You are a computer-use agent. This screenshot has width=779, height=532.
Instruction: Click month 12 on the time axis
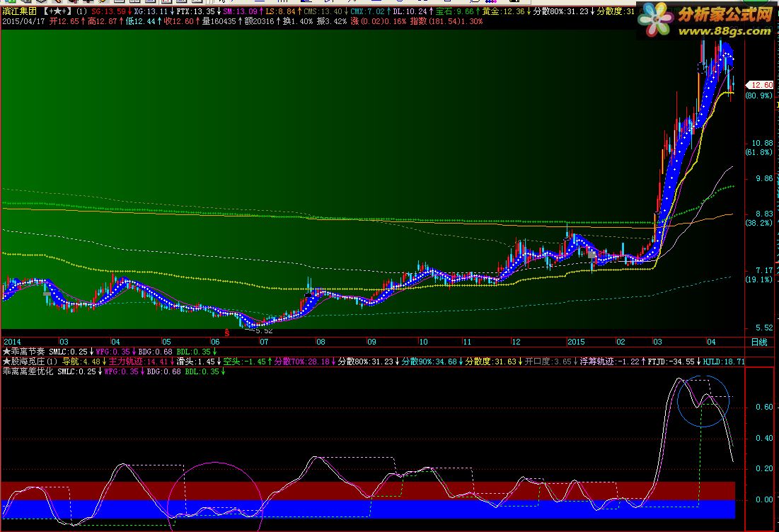pyautogui.click(x=517, y=342)
